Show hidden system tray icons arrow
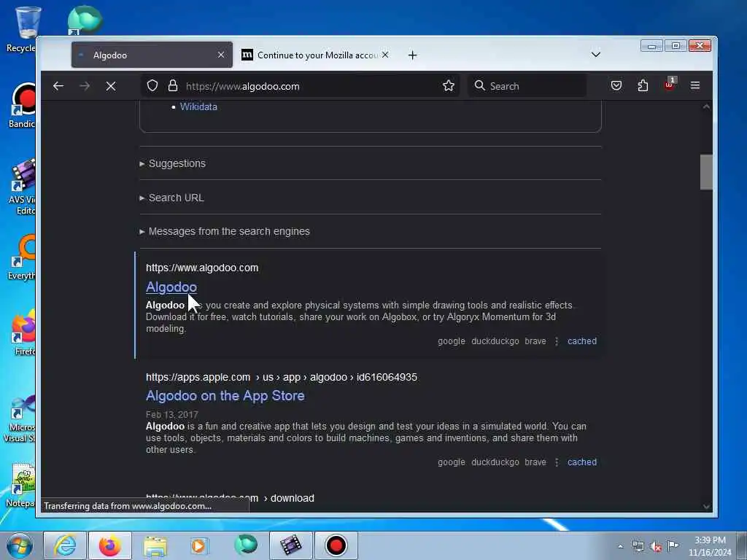Viewport: 747px width, 560px height. [620, 547]
